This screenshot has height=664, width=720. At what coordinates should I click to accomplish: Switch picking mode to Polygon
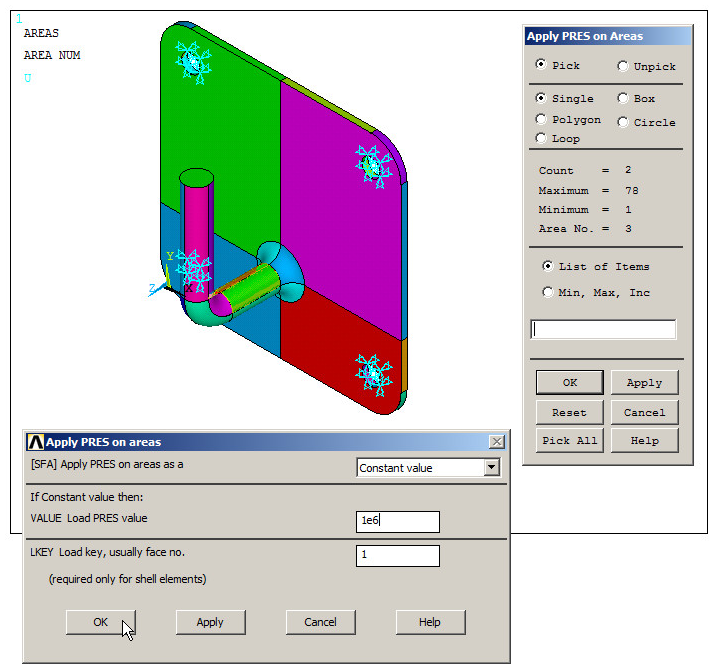pyautogui.click(x=541, y=119)
